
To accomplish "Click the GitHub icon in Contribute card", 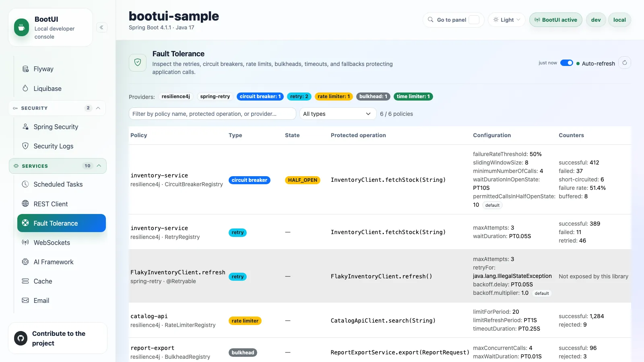I will 21,338.
